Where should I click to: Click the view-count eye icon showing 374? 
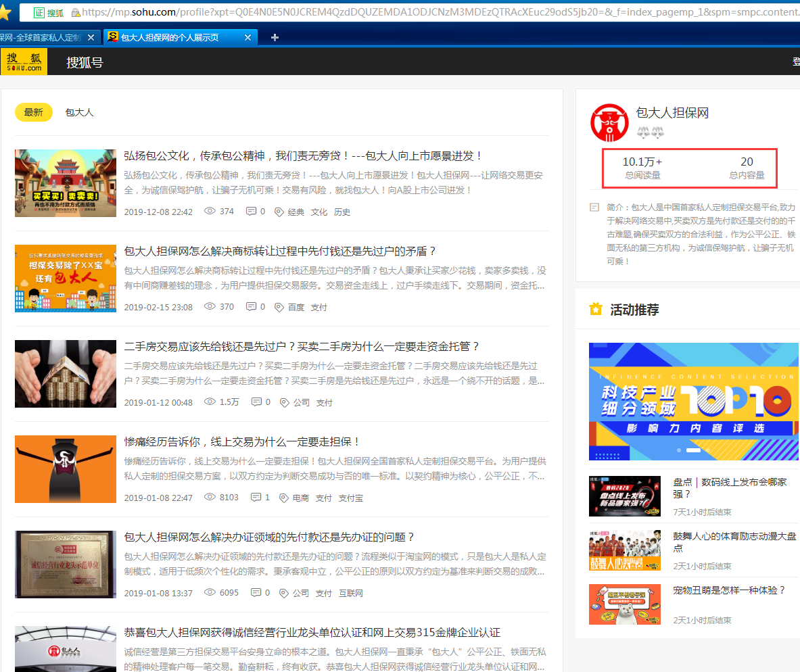coord(210,211)
